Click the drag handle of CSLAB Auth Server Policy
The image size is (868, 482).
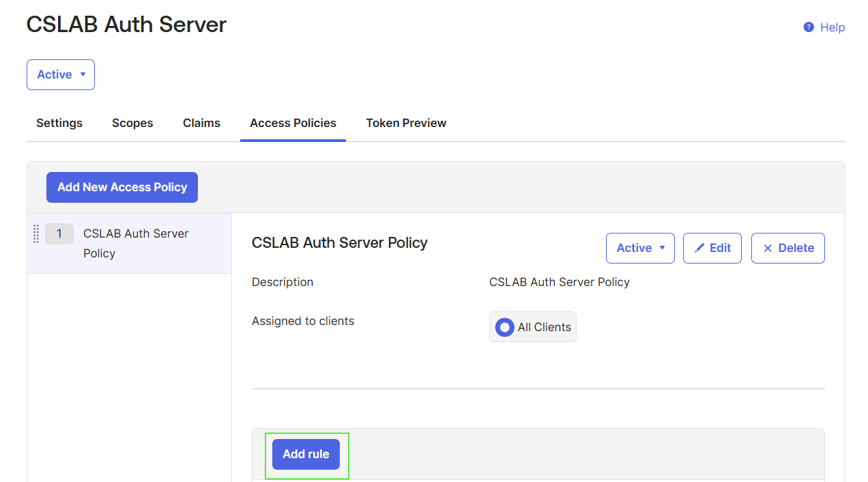pyautogui.click(x=36, y=233)
